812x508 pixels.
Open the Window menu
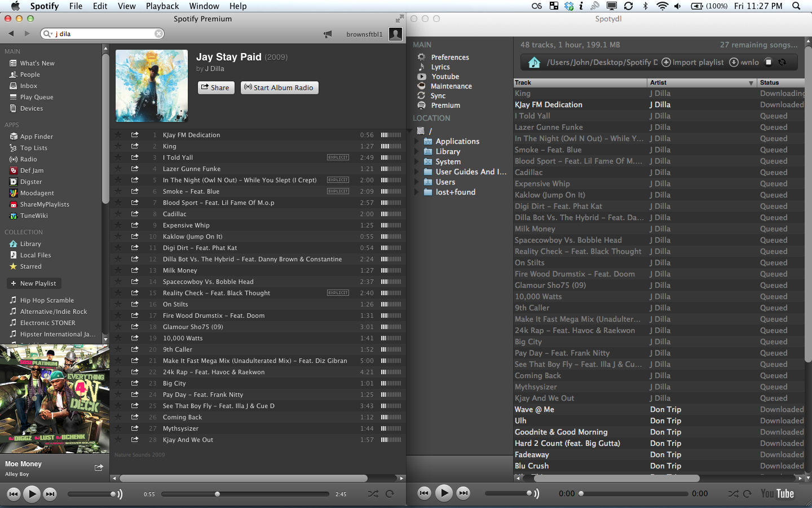click(204, 6)
